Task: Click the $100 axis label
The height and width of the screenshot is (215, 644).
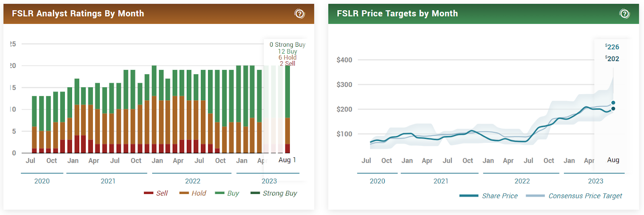Action: [344, 134]
